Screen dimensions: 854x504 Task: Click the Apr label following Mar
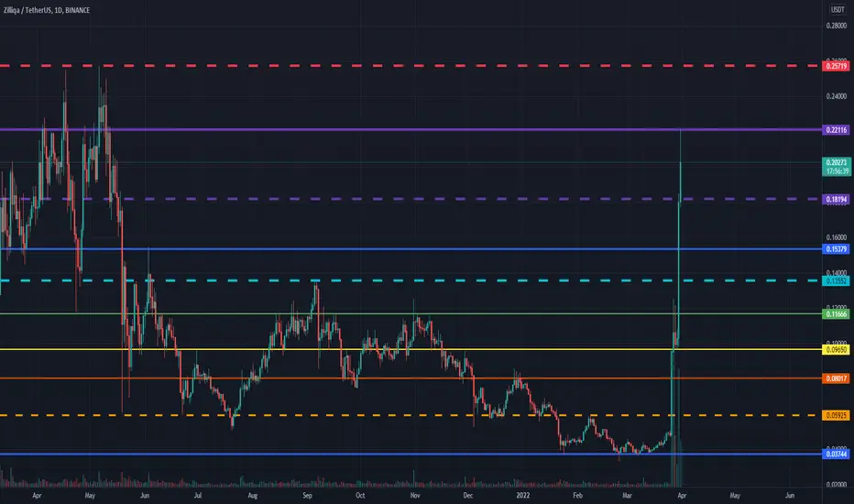click(682, 496)
